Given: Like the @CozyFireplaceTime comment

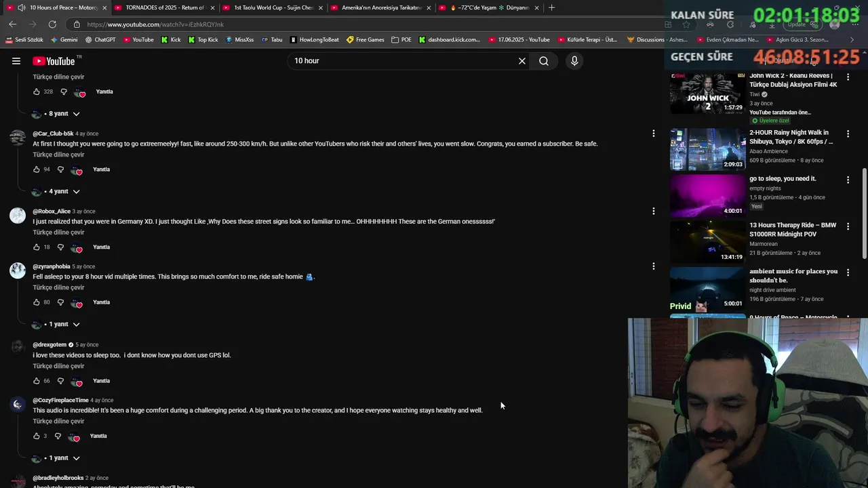Looking at the screenshot, I should (37, 436).
